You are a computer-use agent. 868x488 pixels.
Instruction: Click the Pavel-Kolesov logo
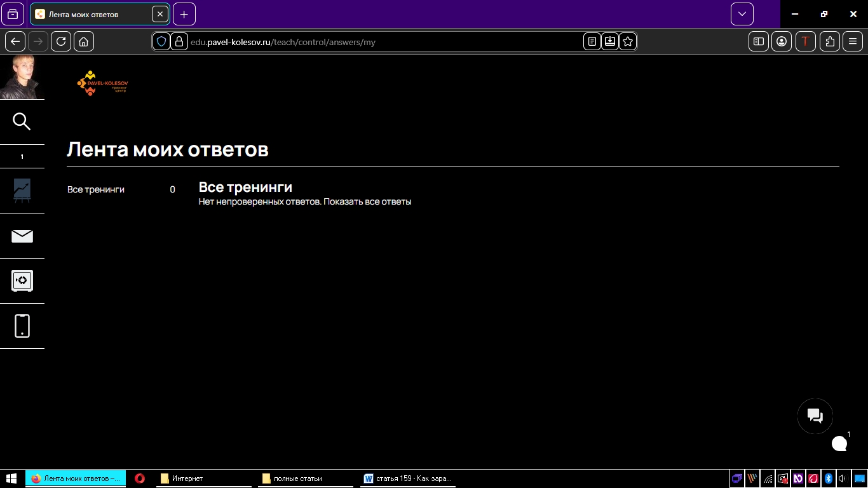(102, 83)
